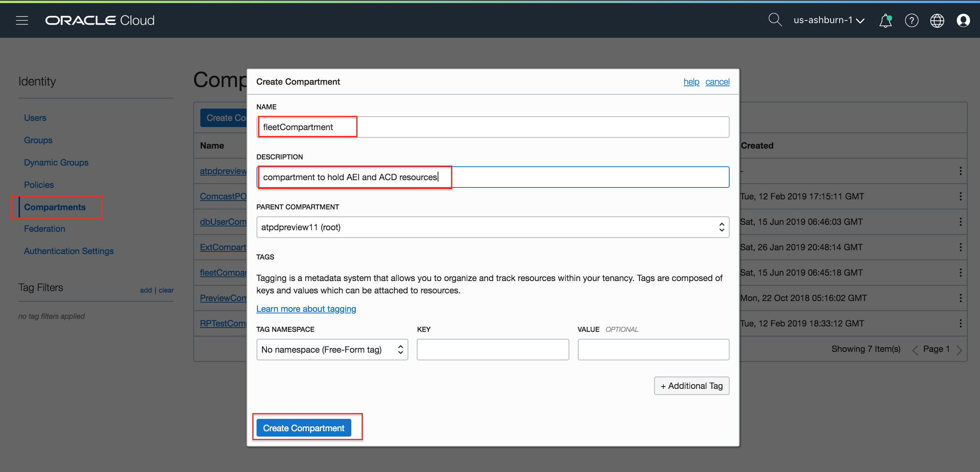
Task: Click the tag Key input field
Action: tap(493, 350)
